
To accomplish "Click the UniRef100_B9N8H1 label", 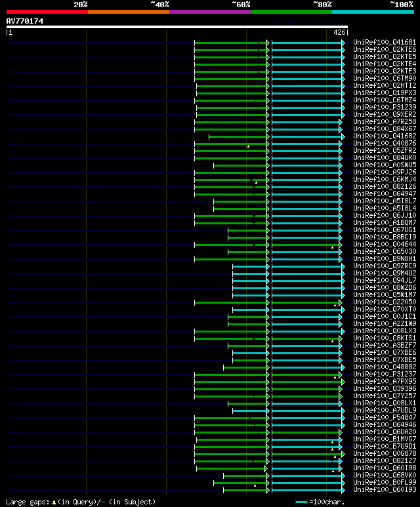I will 385,258.
